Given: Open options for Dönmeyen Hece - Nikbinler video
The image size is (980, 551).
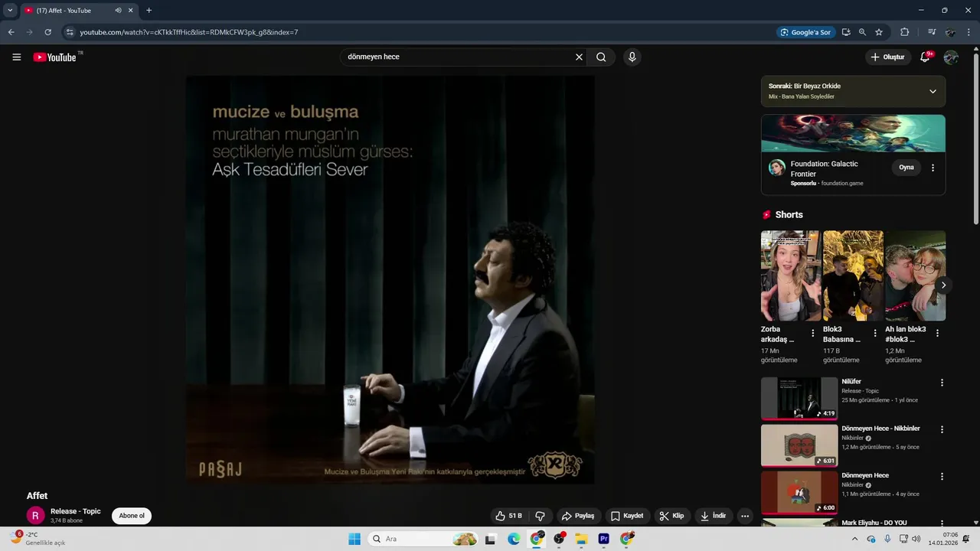Looking at the screenshot, I should (x=942, y=430).
